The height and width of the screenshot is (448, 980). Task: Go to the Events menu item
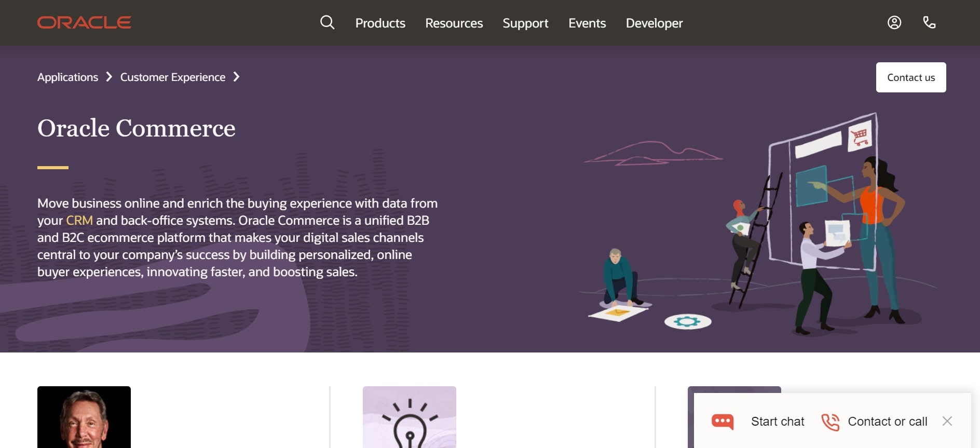coord(587,23)
